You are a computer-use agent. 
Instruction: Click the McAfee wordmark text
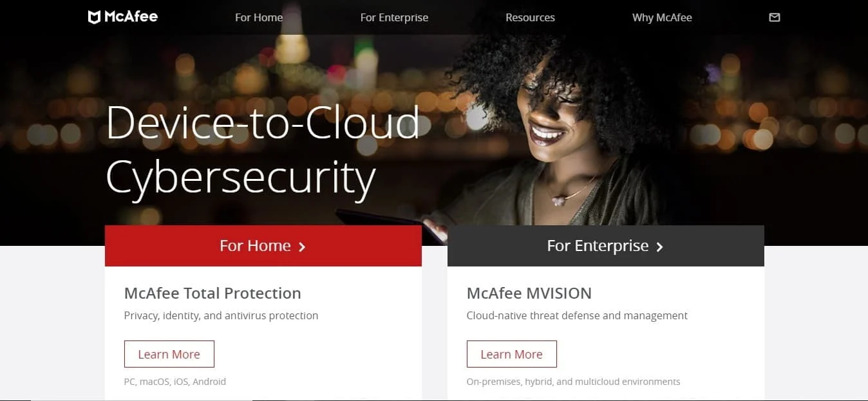131,17
